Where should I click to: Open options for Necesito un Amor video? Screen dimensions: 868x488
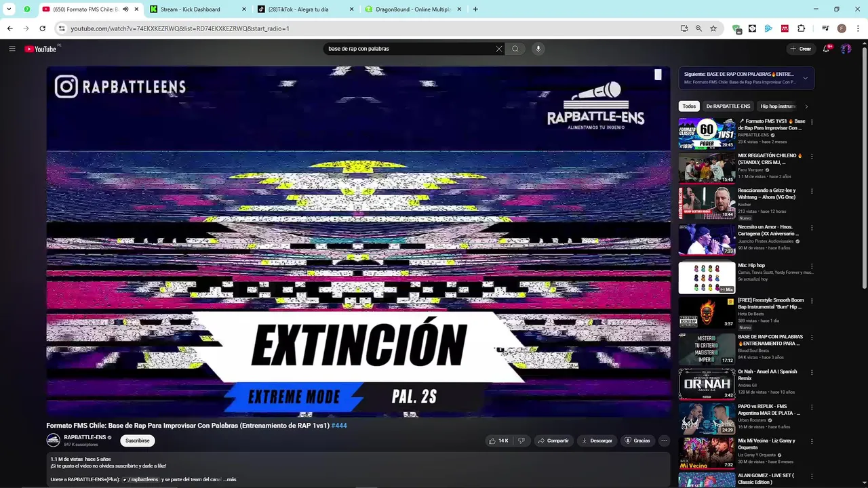pos(812,228)
